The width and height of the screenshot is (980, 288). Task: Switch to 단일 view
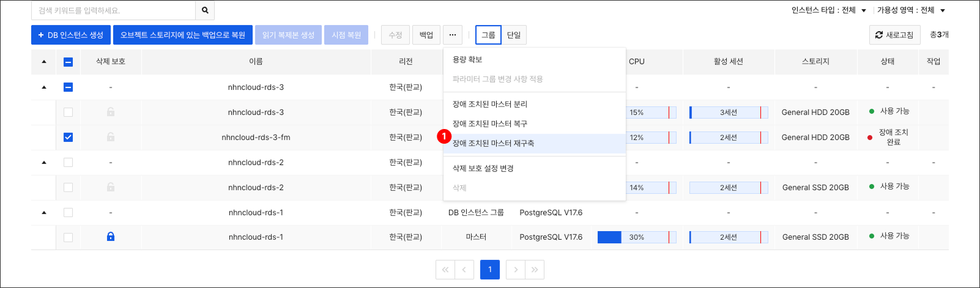[x=514, y=35]
